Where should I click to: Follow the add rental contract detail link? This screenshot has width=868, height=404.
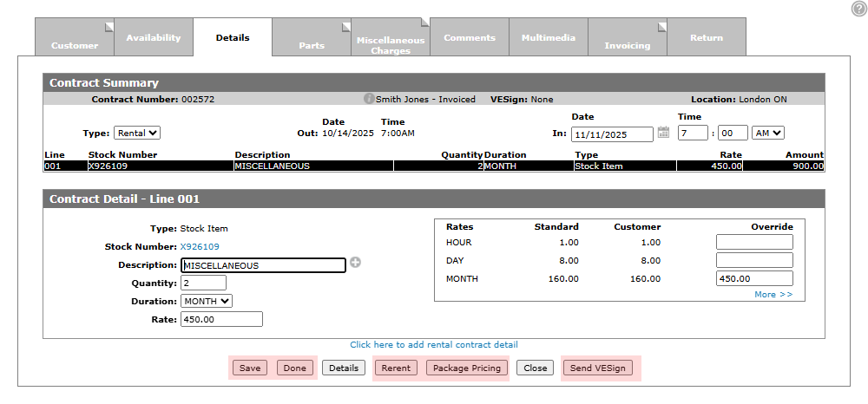click(434, 344)
